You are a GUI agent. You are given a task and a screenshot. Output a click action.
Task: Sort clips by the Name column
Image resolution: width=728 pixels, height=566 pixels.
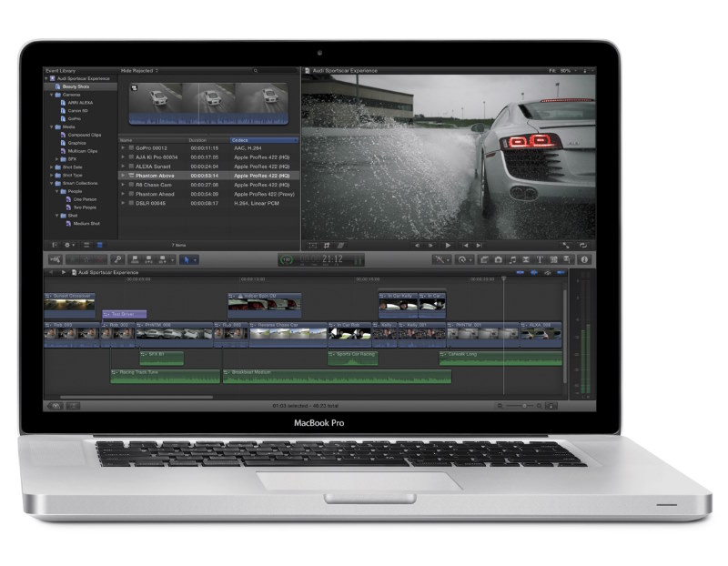click(x=153, y=140)
